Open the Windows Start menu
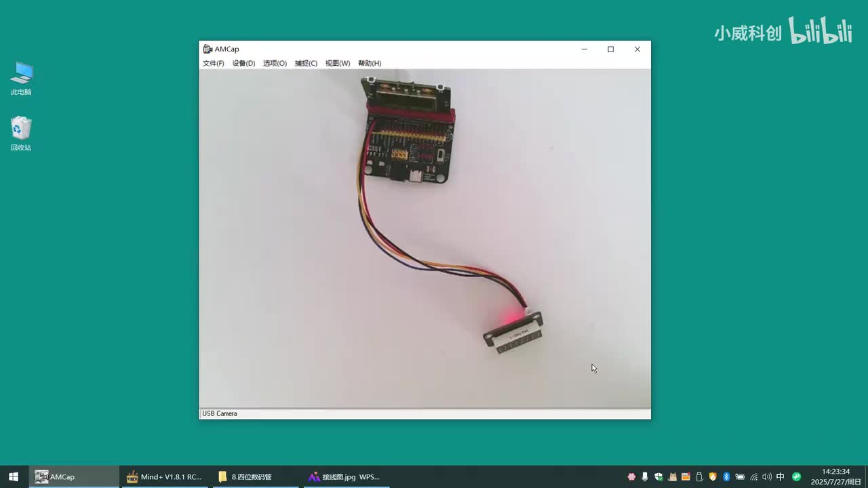Image resolution: width=868 pixels, height=488 pixels. [x=14, y=476]
